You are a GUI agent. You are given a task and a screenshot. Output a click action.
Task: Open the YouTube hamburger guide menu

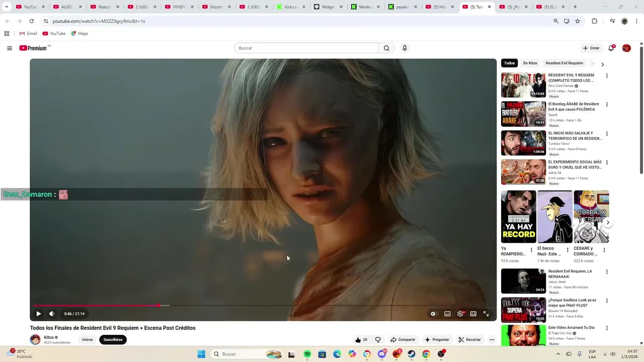(x=10, y=48)
